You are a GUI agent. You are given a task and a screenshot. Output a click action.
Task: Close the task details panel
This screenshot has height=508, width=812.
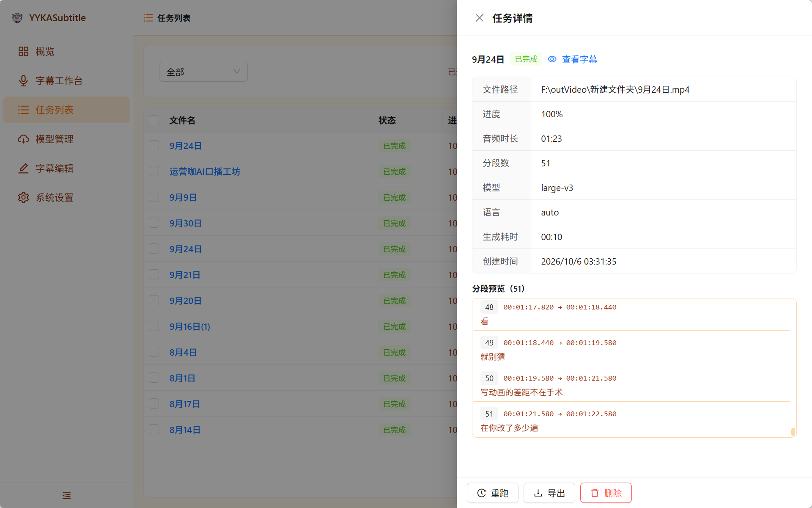[x=479, y=18]
